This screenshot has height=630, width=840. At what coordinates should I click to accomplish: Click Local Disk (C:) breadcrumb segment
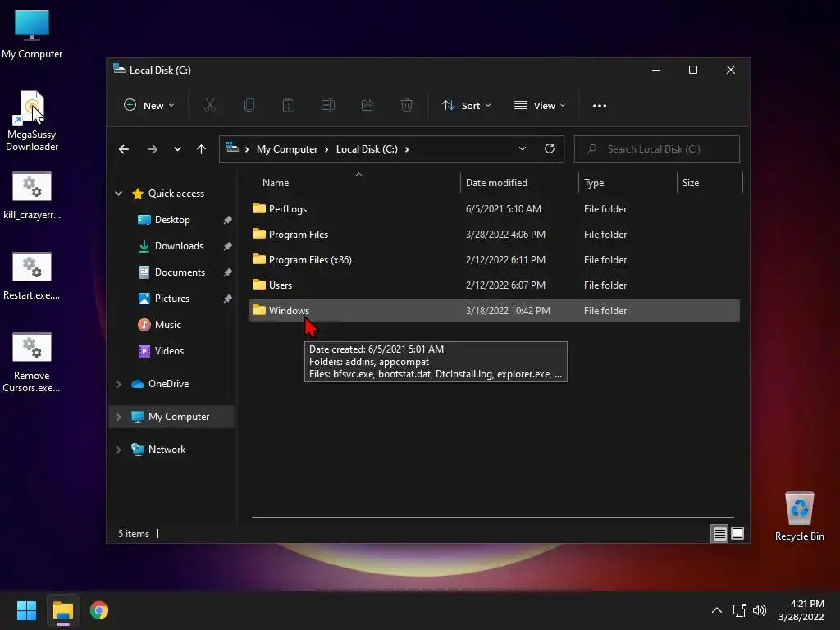pyautogui.click(x=367, y=149)
